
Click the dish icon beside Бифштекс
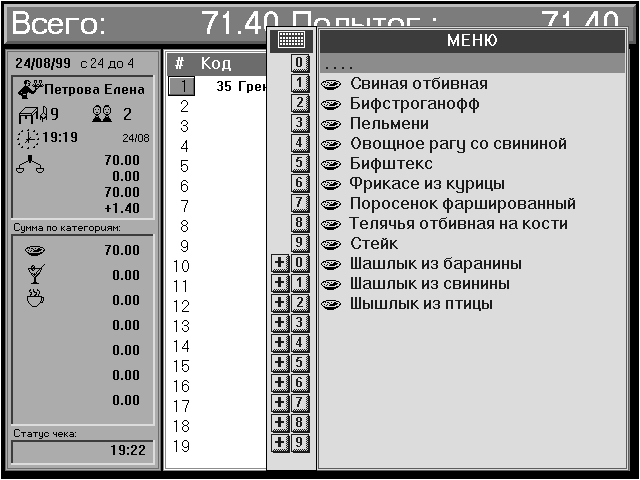point(331,164)
